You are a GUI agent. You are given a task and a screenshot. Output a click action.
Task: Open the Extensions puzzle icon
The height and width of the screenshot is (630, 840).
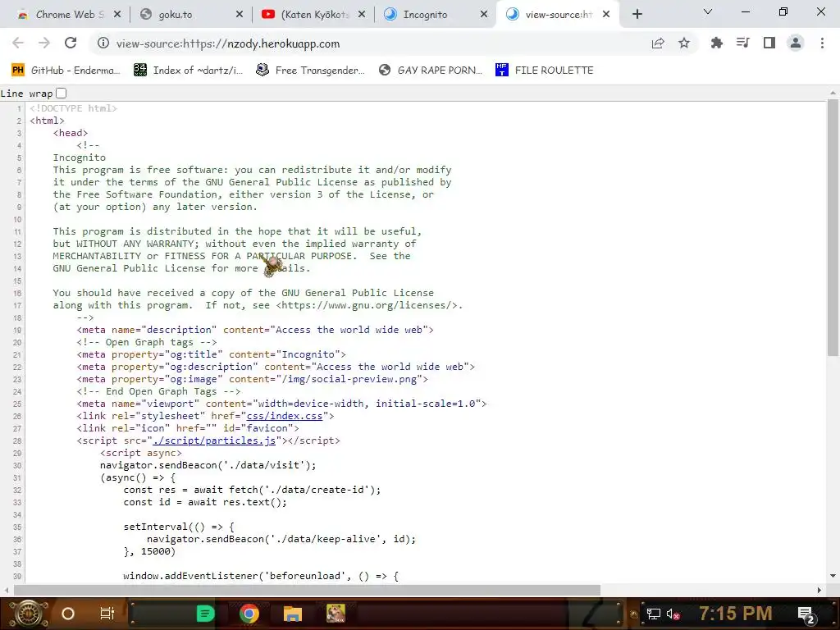(x=716, y=43)
